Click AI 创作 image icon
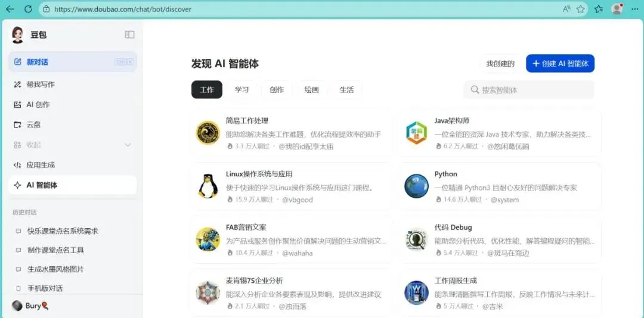Screen dimensions: 644x318 [17, 105]
